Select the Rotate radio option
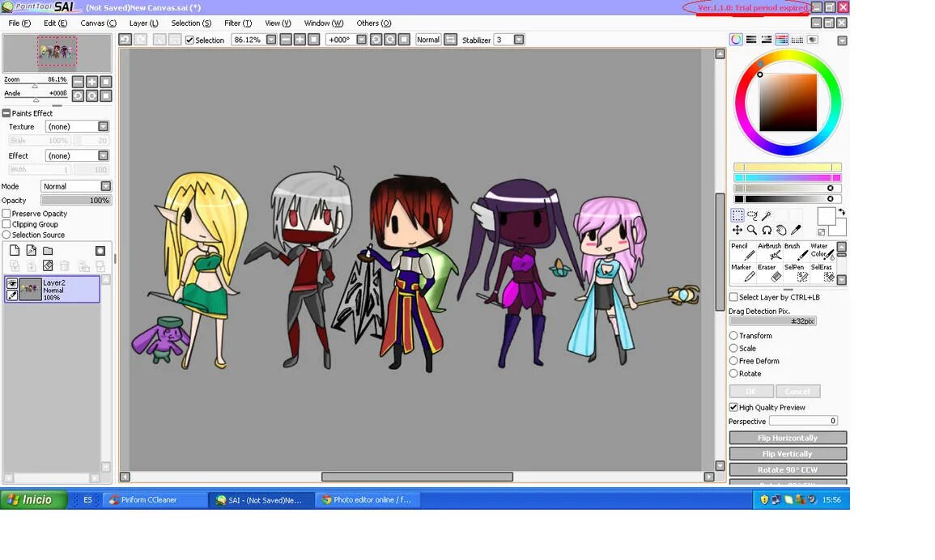This screenshot has width=935, height=560. (733, 373)
